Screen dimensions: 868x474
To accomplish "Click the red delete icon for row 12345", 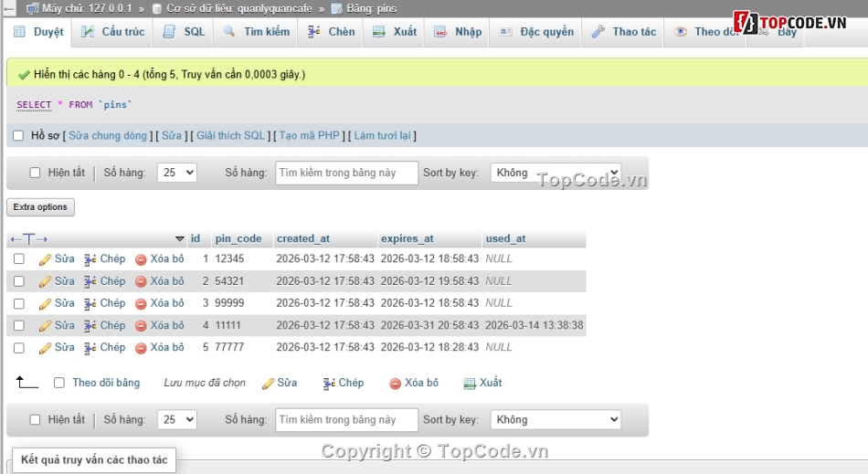I will click(x=141, y=259).
